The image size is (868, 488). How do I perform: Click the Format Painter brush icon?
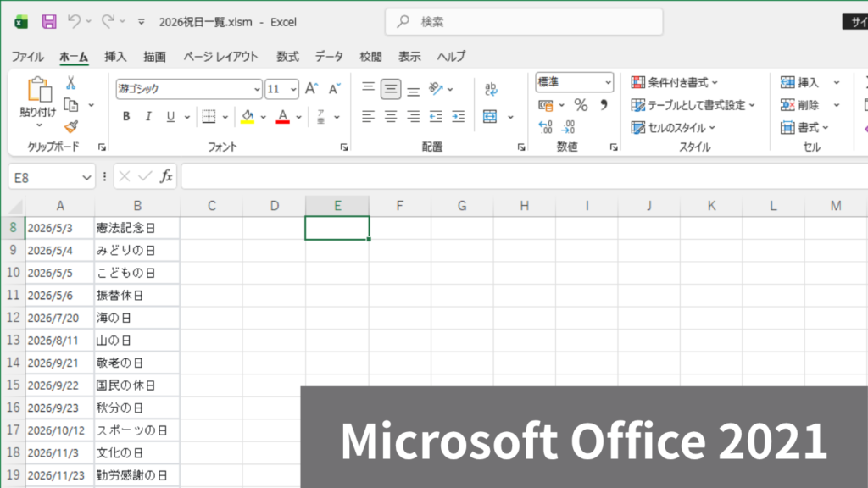pos(71,127)
